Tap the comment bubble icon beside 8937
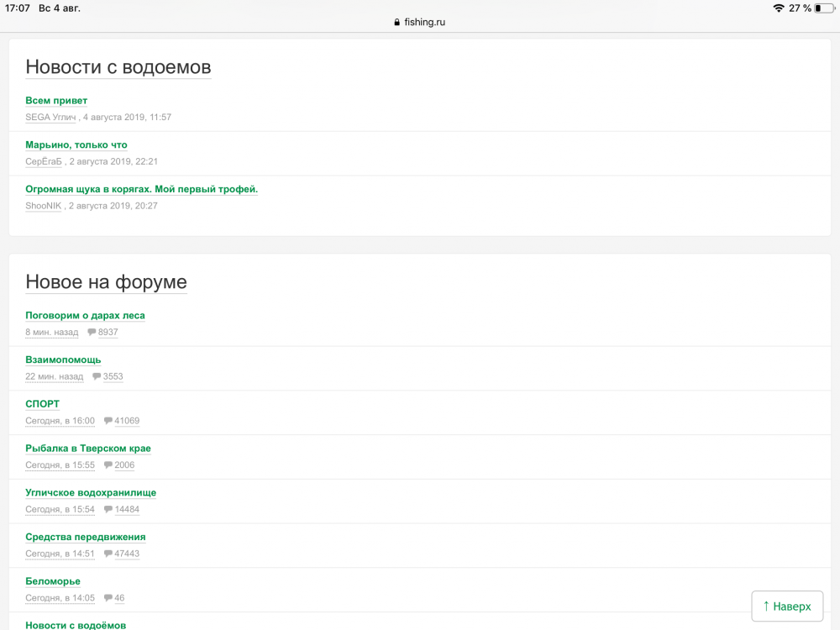 [x=92, y=333]
